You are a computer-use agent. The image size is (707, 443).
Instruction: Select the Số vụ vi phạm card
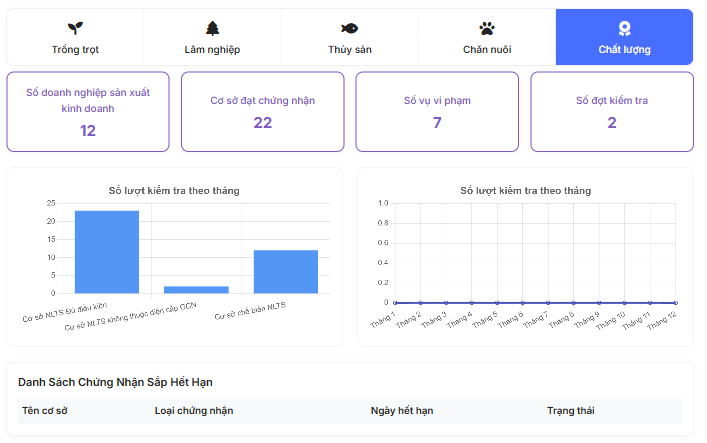pyautogui.click(x=437, y=111)
